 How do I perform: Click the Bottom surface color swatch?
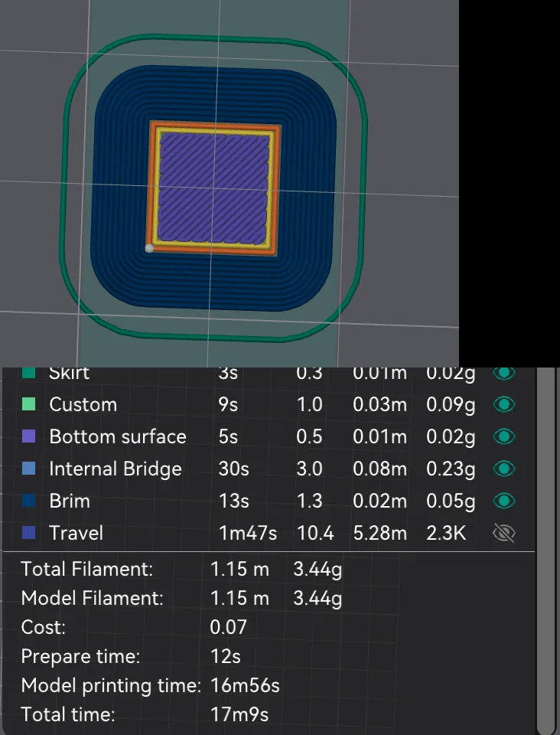click(29, 436)
